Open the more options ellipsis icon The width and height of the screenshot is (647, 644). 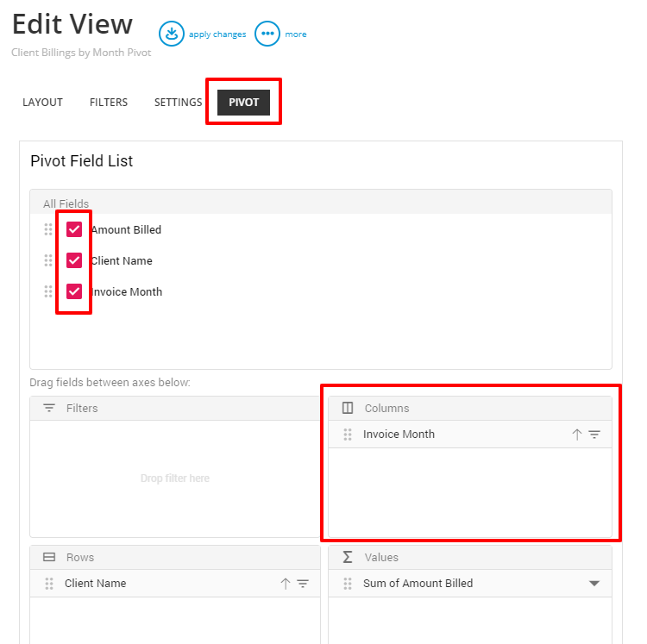coord(267,34)
